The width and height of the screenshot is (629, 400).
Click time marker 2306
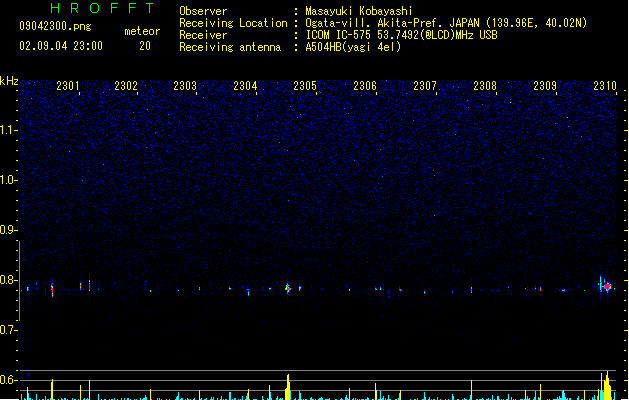(365, 86)
